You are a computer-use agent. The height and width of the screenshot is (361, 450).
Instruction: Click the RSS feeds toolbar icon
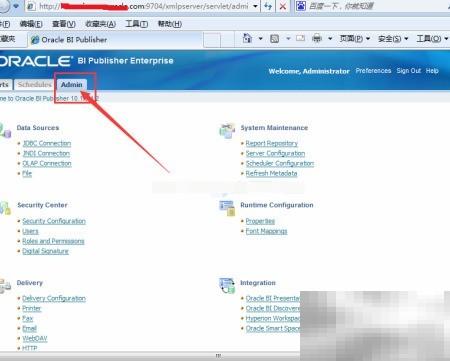click(275, 39)
